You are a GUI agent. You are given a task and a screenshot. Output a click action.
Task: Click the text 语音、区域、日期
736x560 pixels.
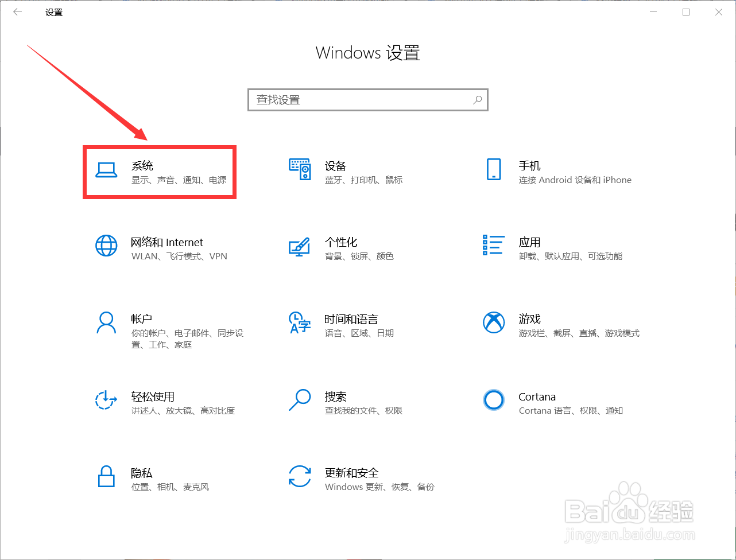tap(359, 333)
